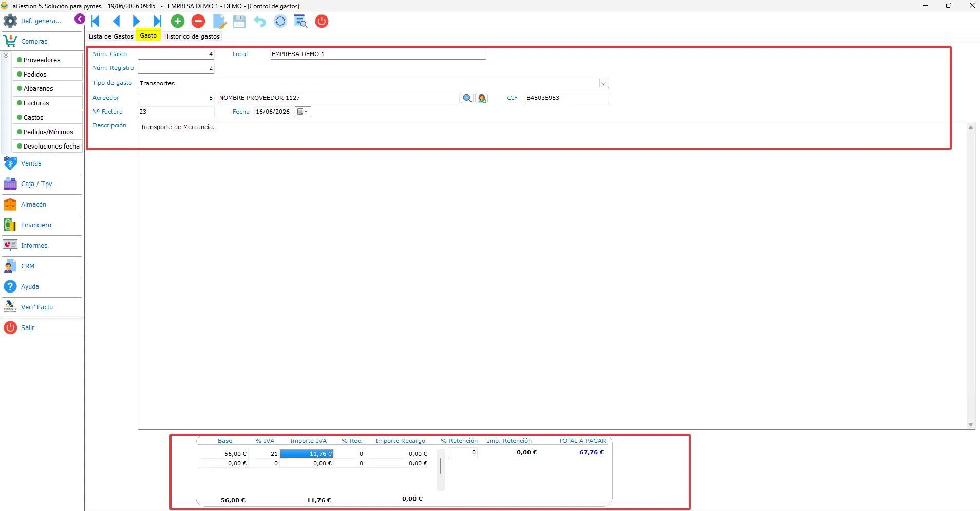Viewport: 980px width, 511px height.
Task: Click the Nº Factura input field
Action: click(176, 112)
